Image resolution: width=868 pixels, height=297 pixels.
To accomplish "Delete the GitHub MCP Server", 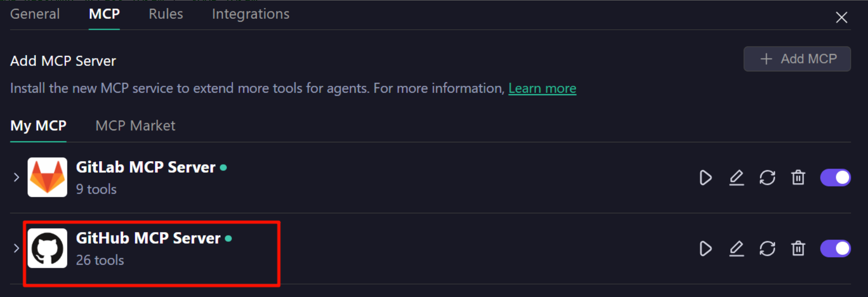I will coord(798,248).
